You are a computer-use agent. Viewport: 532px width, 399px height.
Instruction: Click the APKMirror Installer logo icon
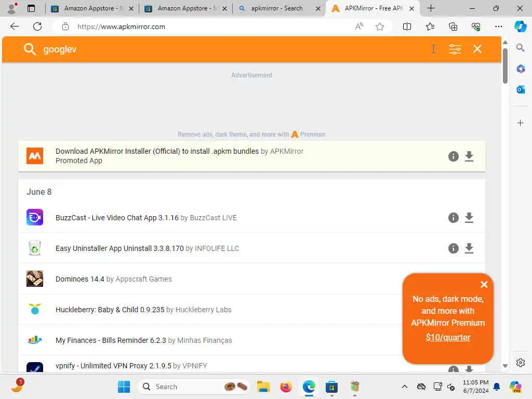click(x=35, y=156)
